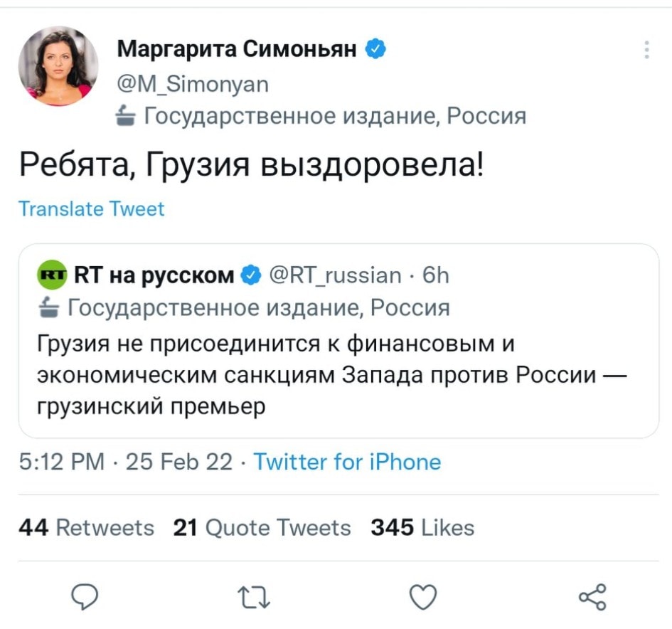View the 44 Retweets list

click(x=86, y=527)
